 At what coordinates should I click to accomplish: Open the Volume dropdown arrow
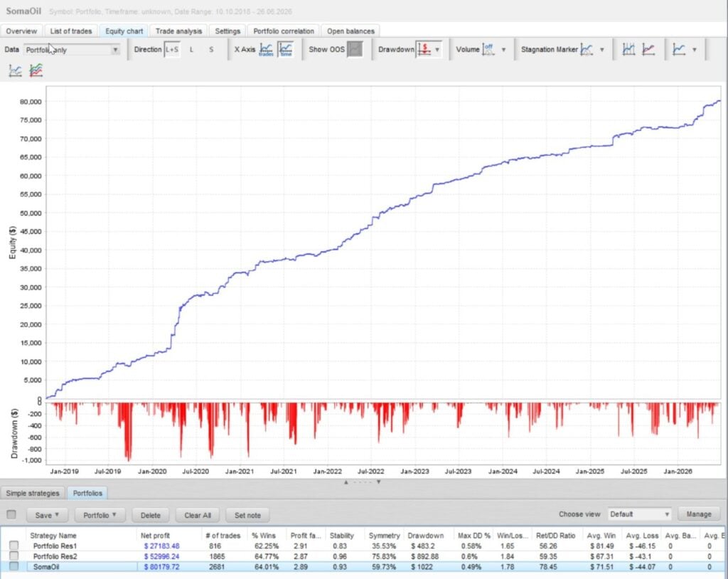pos(503,49)
